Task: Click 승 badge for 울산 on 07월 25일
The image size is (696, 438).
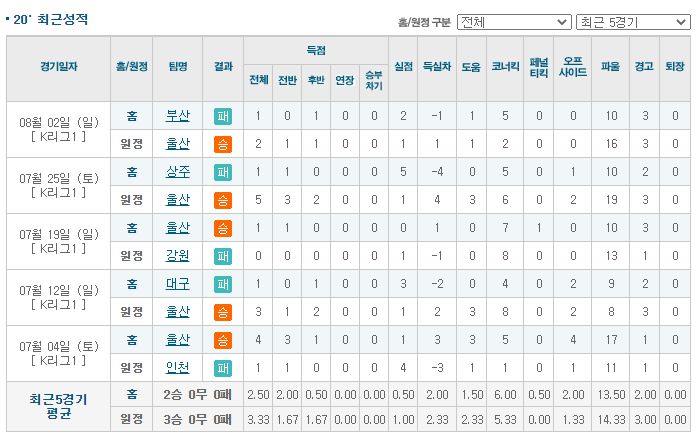Action: tap(223, 200)
